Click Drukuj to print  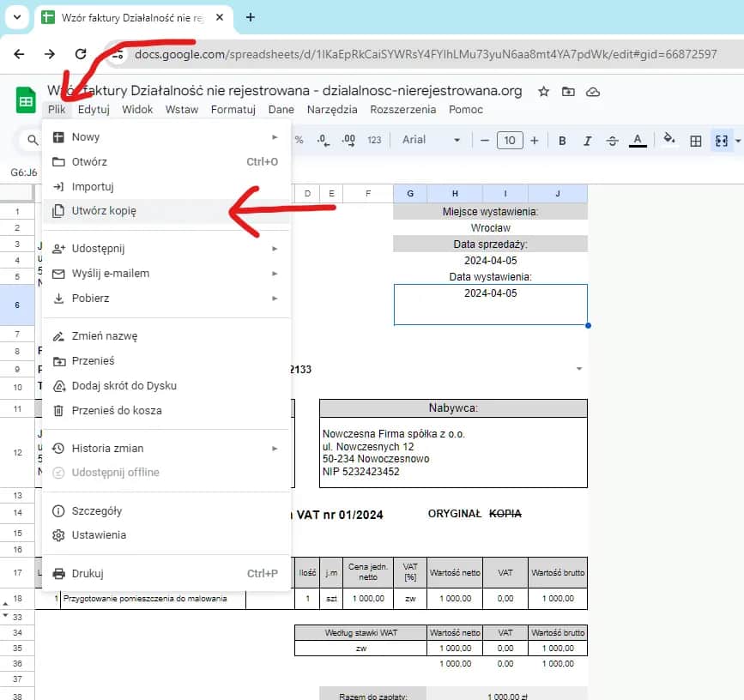point(88,574)
